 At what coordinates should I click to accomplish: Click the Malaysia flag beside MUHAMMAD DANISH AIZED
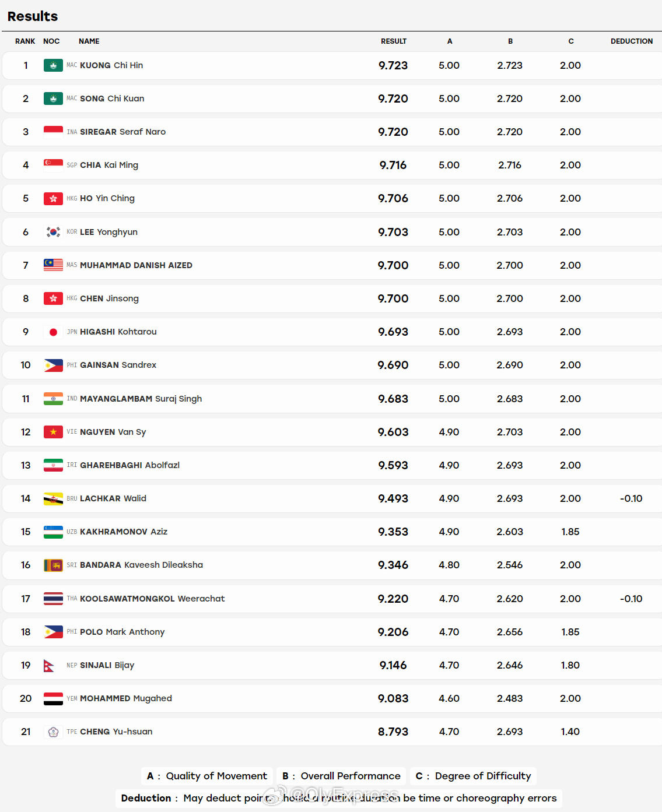(53, 265)
